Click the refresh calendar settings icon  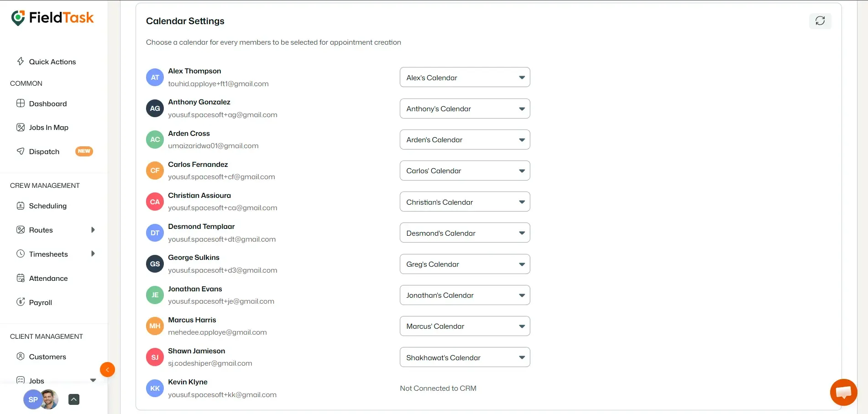coord(820,21)
